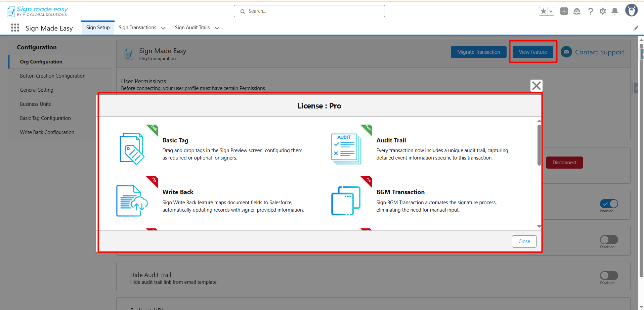
Task: Open the Sign Audit Trails tab
Action: tap(192, 28)
